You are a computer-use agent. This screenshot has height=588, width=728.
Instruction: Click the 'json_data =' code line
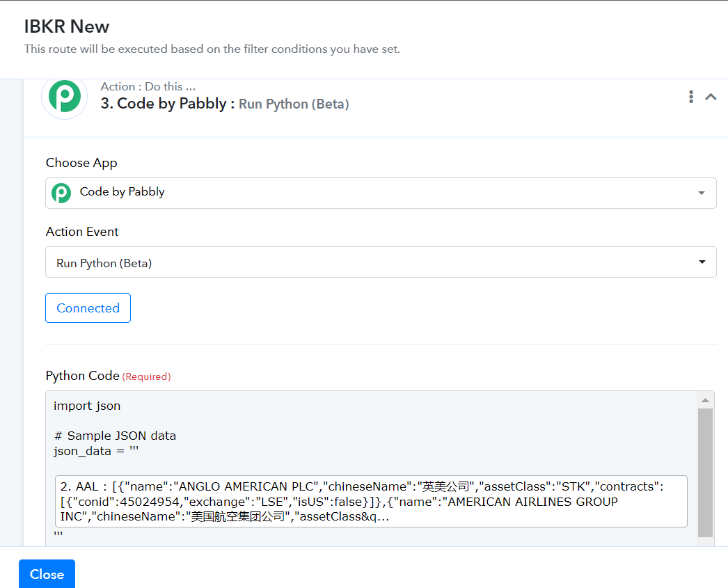tap(96, 451)
